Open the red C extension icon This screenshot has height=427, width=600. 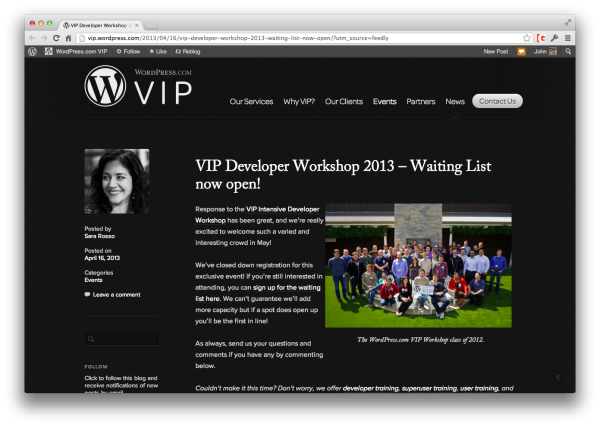(541, 38)
